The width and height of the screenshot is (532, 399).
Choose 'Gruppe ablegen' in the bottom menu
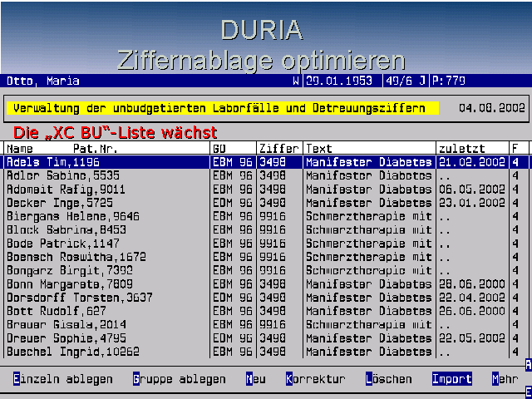(x=180, y=379)
